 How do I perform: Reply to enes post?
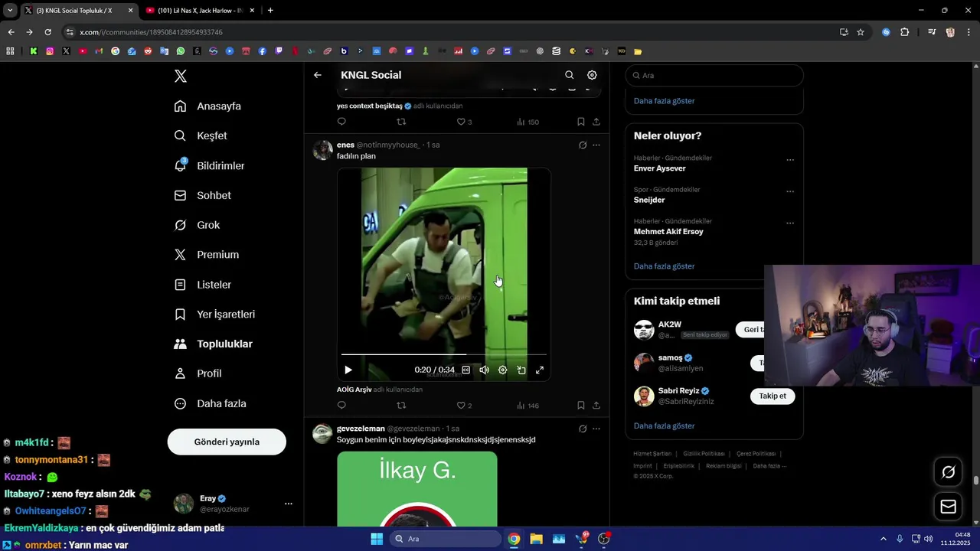341,406
